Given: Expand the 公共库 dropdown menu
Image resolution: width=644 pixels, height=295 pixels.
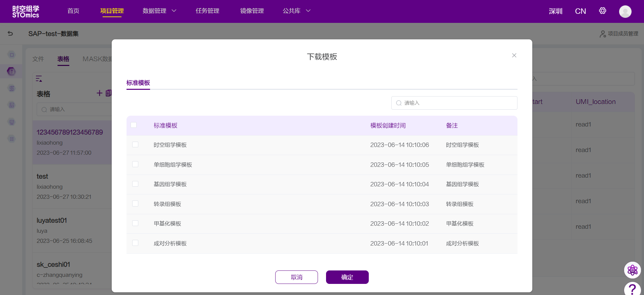Looking at the screenshot, I should (x=296, y=11).
